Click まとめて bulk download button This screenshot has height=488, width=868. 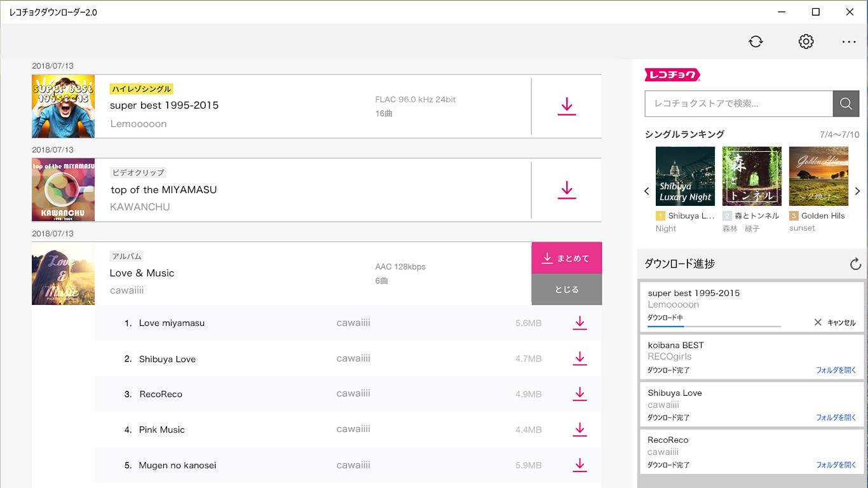point(567,258)
